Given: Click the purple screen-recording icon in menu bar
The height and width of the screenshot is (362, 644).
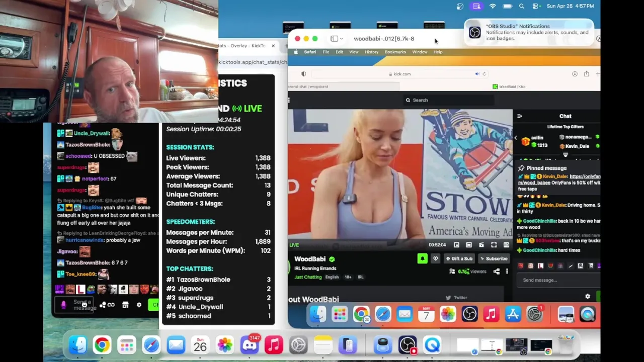Looking at the screenshot, I should (x=476, y=6).
